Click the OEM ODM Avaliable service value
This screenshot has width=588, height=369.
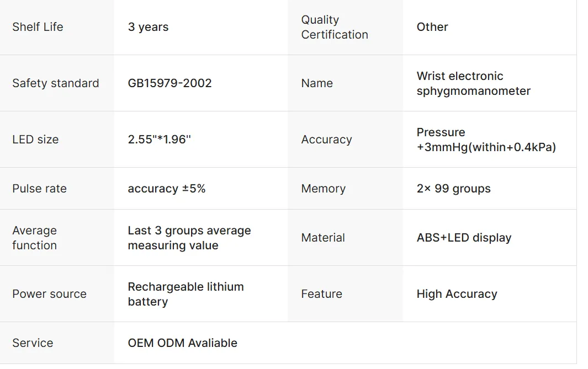tap(182, 343)
